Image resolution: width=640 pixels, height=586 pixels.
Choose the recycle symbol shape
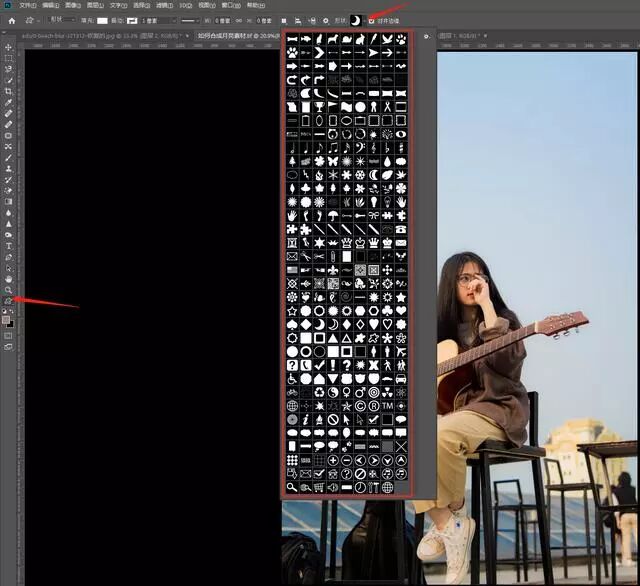pos(319,392)
